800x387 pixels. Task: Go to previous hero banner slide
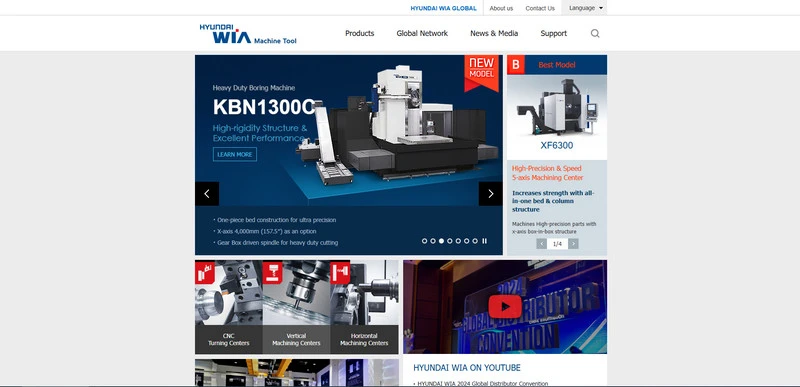(x=207, y=194)
